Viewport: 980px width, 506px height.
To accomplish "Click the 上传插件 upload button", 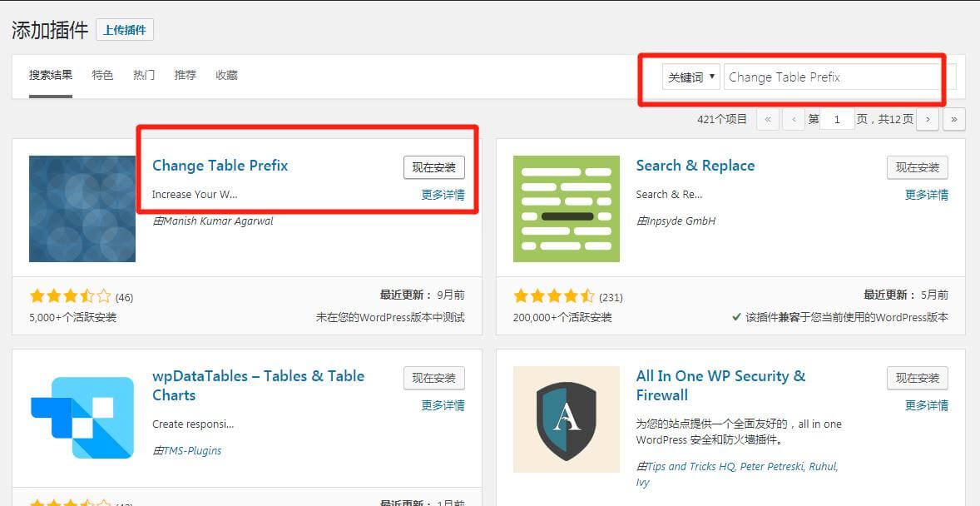I will (125, 30).
